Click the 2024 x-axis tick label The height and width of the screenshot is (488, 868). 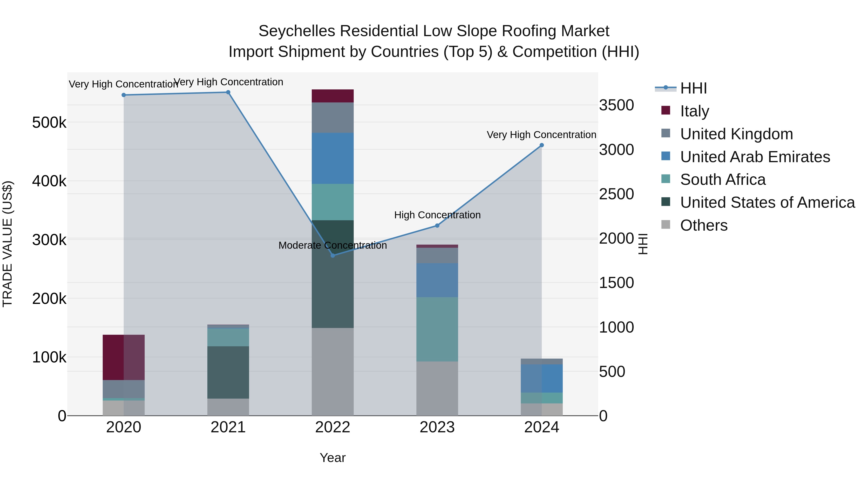[542, 427]
